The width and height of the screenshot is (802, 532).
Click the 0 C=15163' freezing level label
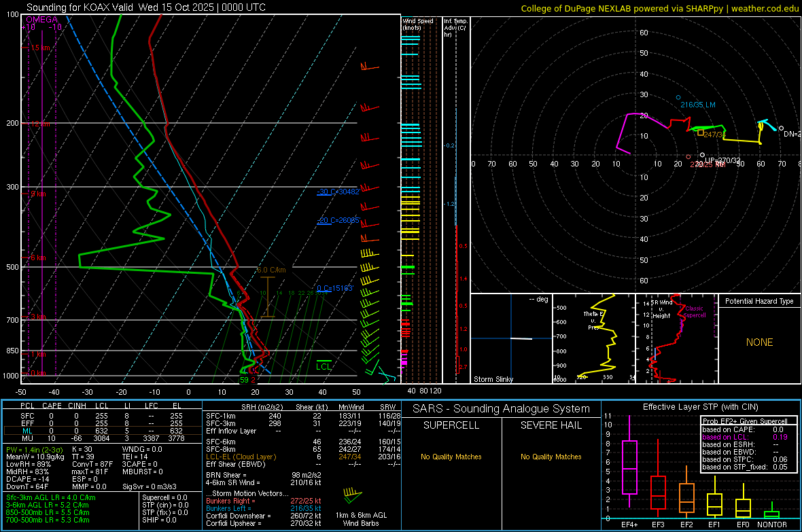point(335,289)
